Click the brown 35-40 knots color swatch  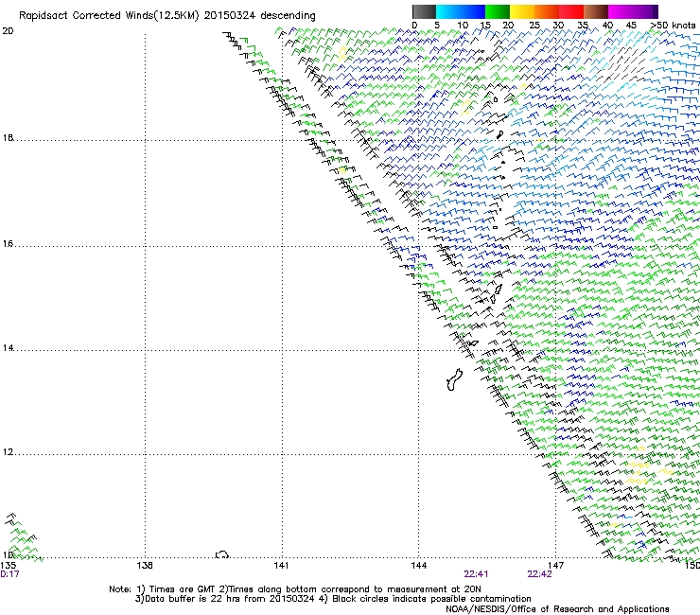(x=596, y=11)
